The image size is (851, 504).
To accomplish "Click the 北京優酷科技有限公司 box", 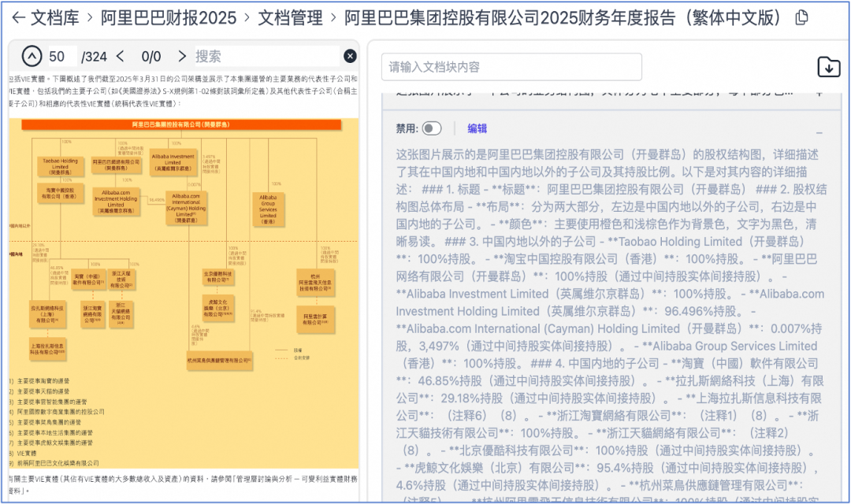I will [x=218, y=277].
